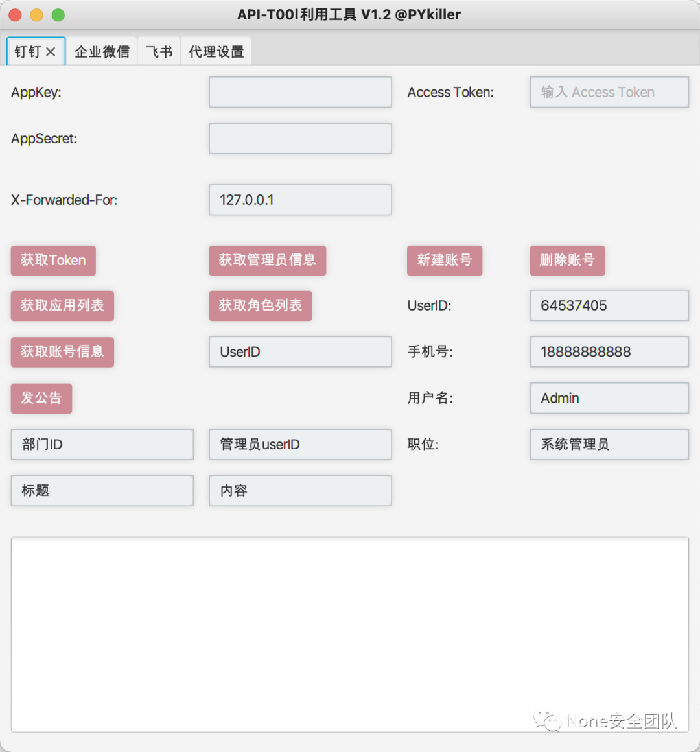Image resolution: width=700 pixels, height=752 pixels.
Task: Click the 发公告 button
Action: coord(41,398)
